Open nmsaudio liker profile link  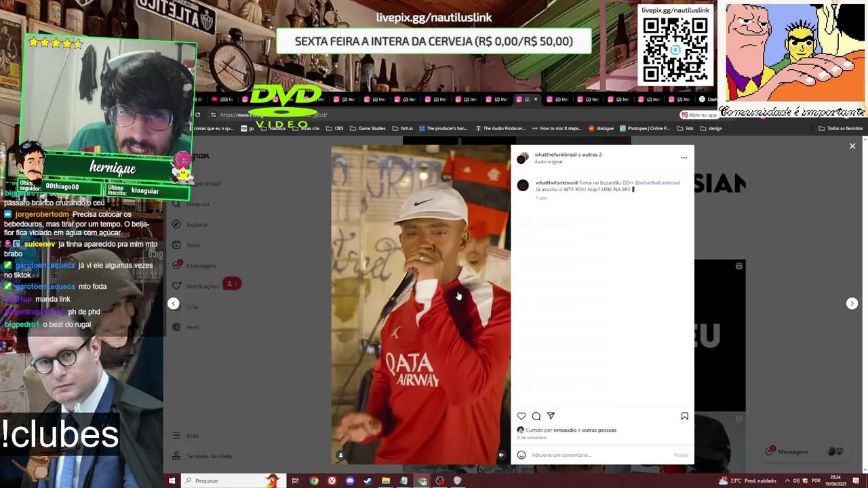(565, 430)
